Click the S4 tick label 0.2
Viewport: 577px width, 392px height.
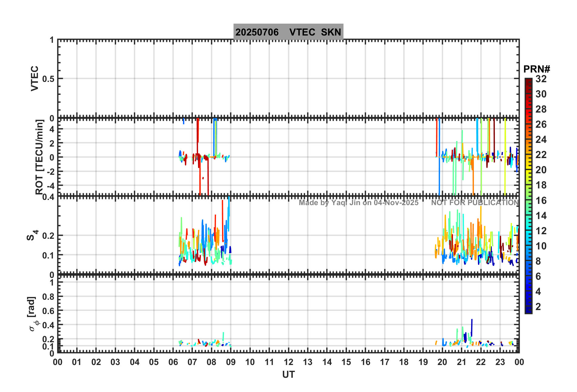point(48,236)
